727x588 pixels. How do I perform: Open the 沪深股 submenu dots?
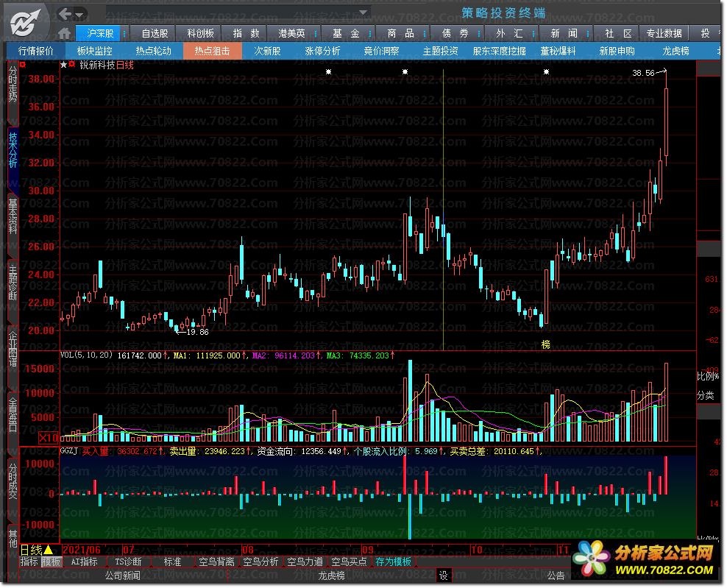pyautogui.click(x=124, y=34)
